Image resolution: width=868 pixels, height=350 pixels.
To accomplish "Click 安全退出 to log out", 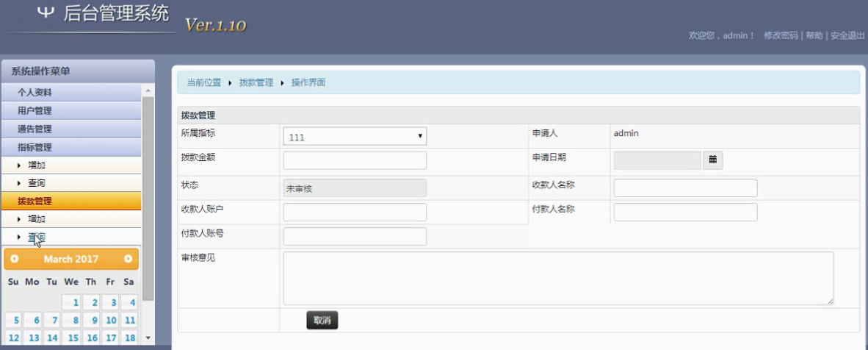I will (847, 35).
